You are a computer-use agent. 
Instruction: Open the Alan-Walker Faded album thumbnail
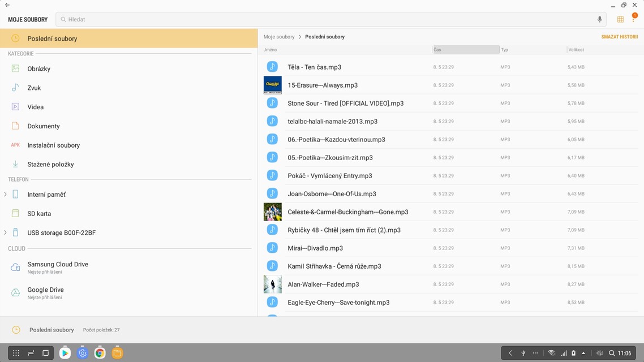[x=273, y=284]
